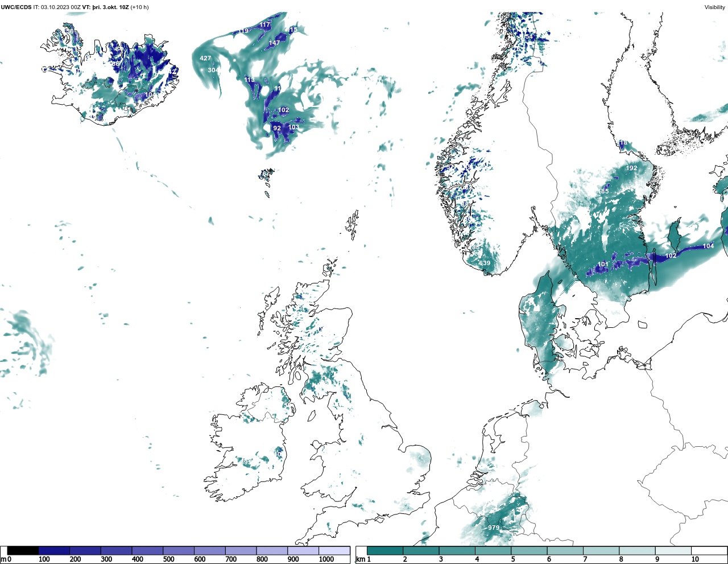Select the 100–200 m dark blue legend swatch
Screen dimensions: 728x564
(54, 550)
